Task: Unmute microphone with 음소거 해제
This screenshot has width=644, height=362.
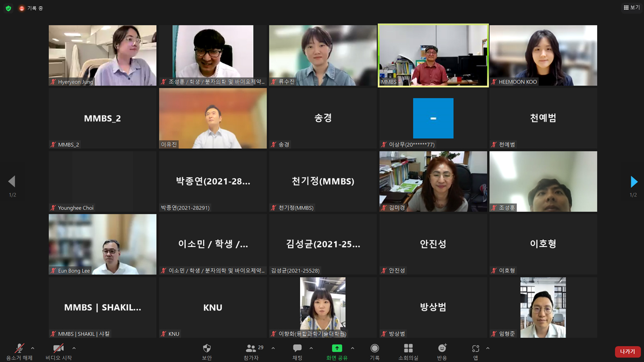Action: pyautogui.click(x=19, y=352)
